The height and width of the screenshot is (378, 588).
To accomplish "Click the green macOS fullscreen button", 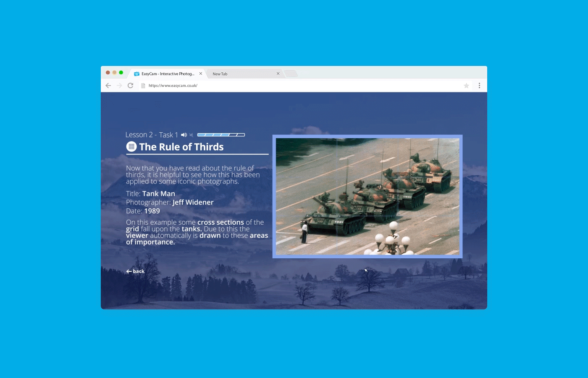I will tap(121, 73).
